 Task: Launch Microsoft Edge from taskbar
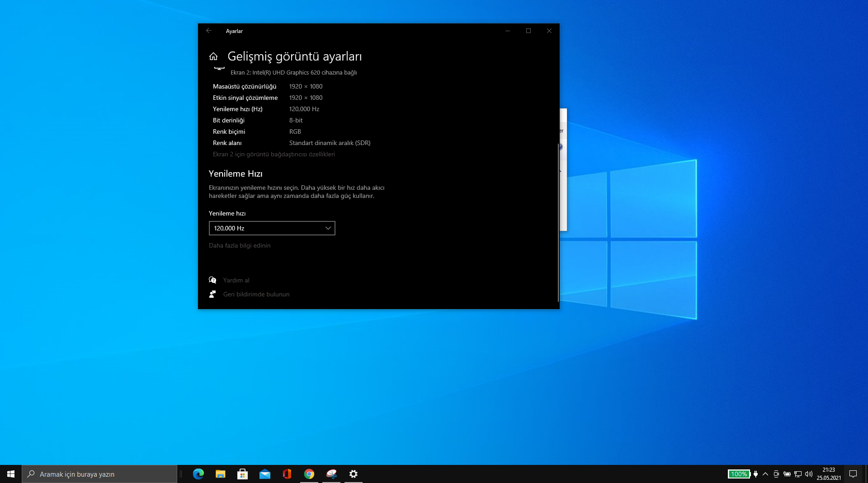[x=198, y=474]
